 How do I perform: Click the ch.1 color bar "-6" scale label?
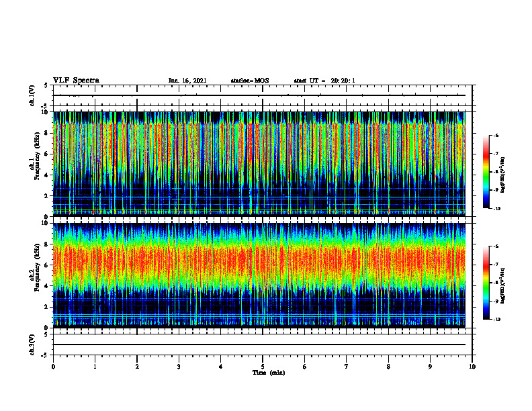[x=496, y=135]
